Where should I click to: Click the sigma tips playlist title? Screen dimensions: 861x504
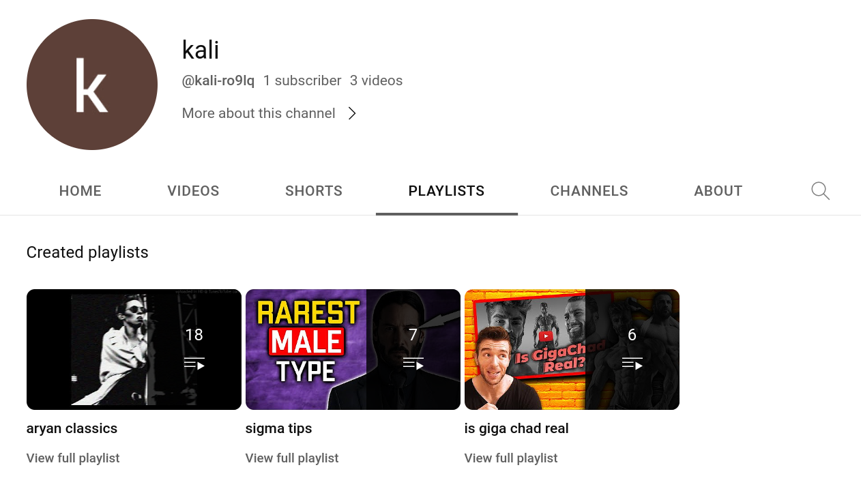pos(279,429)
